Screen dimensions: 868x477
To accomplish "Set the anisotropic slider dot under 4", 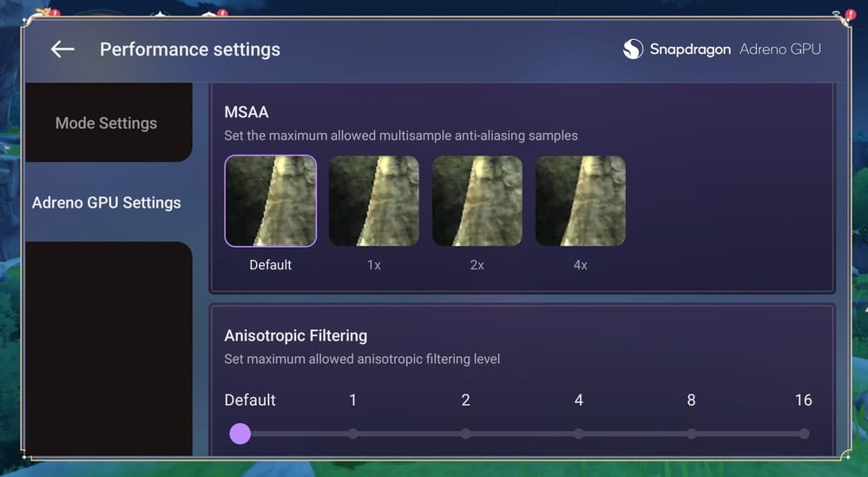I will click(579, 434).
